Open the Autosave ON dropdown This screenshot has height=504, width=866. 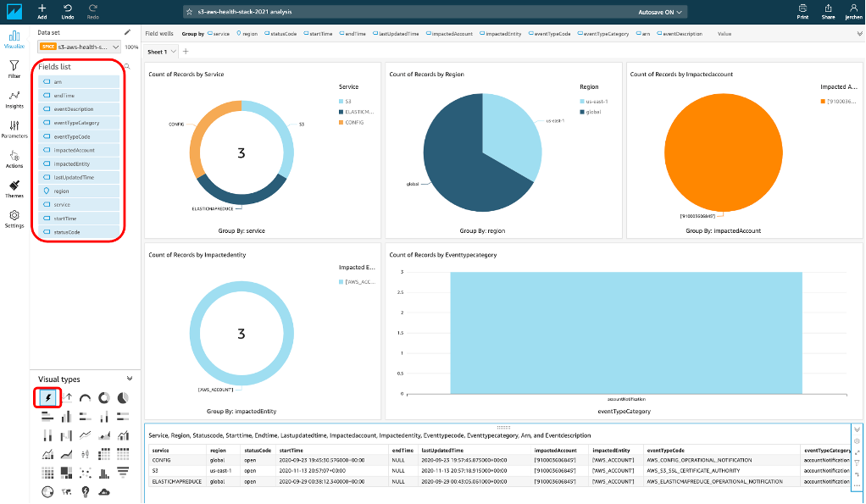click(x=660, y=12)
